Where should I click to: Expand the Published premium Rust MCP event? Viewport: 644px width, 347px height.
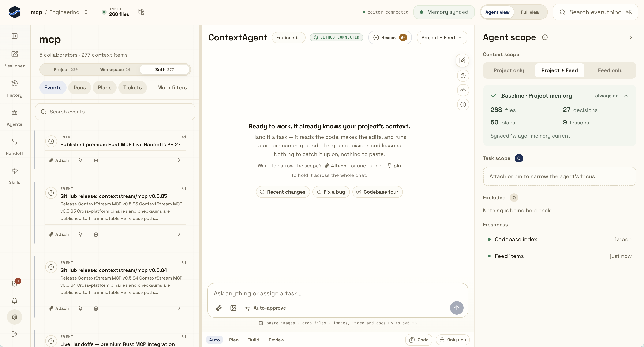[179, 160]
